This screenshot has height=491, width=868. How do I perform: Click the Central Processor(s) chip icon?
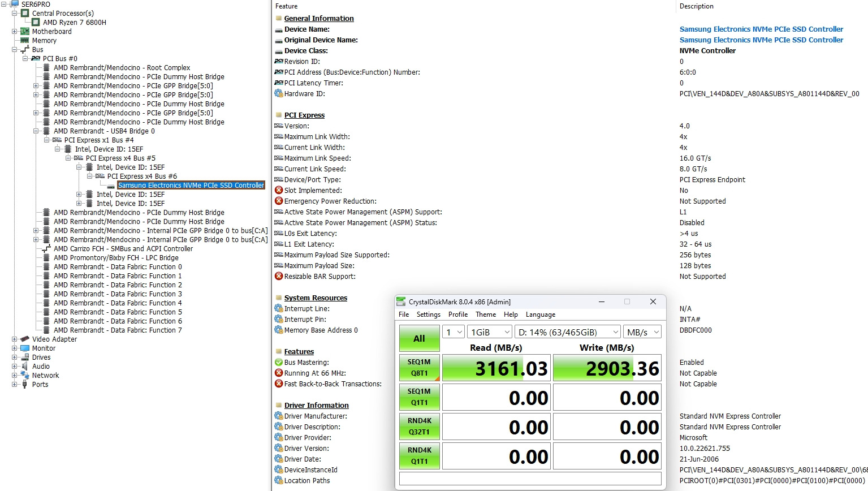(25, 13)
